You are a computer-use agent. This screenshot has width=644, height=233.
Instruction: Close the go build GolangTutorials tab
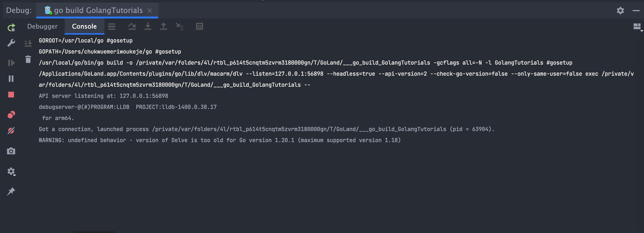[x=150, y=10]
